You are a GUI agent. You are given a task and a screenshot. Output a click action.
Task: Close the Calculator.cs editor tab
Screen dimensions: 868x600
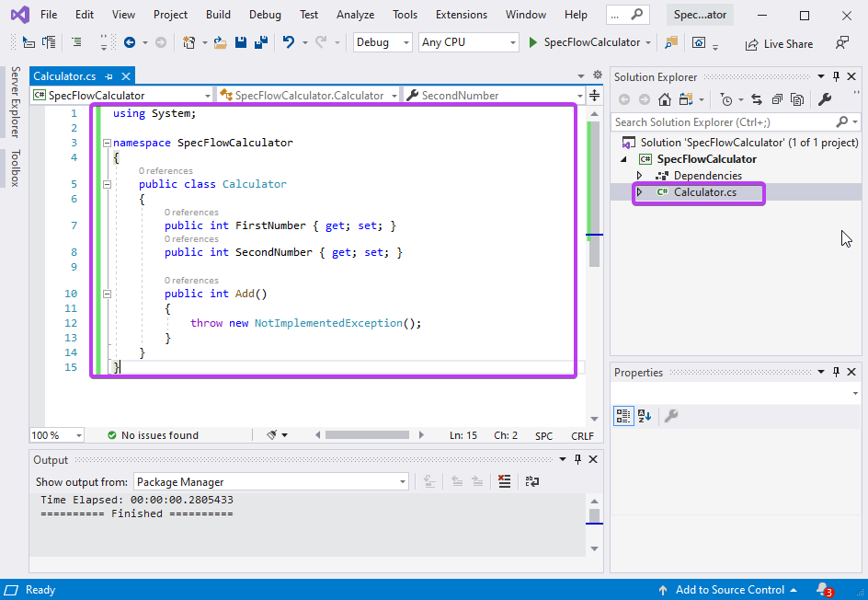pos(126,76)
